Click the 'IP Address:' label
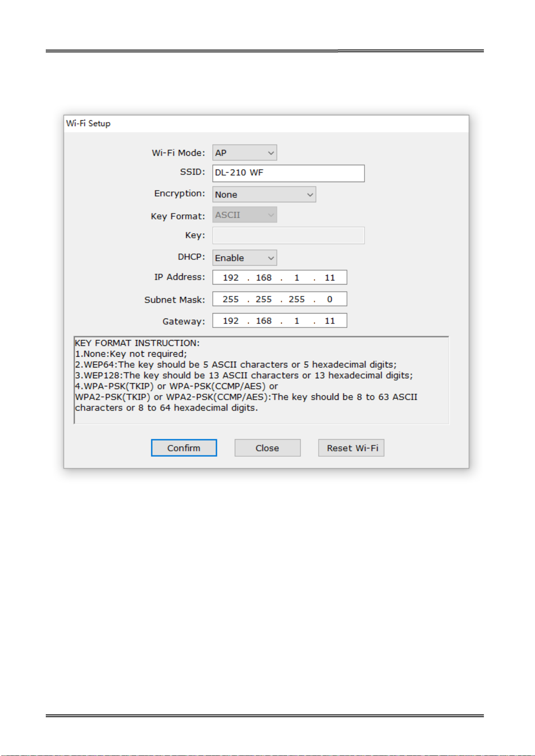 coord(180,277)
